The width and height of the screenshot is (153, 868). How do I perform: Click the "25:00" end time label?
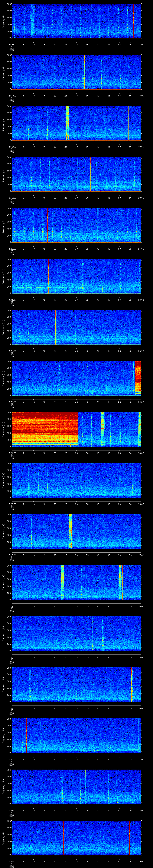coord(141,453)
